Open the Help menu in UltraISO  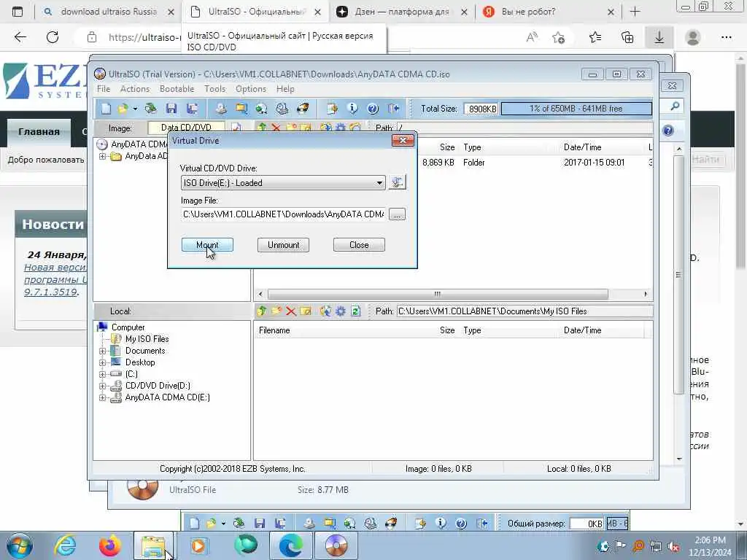click(285, 89)
